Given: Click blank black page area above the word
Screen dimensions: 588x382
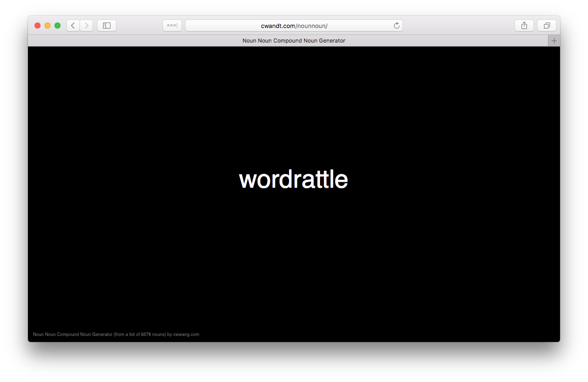Looking at the screenshot, I should 293,100.
